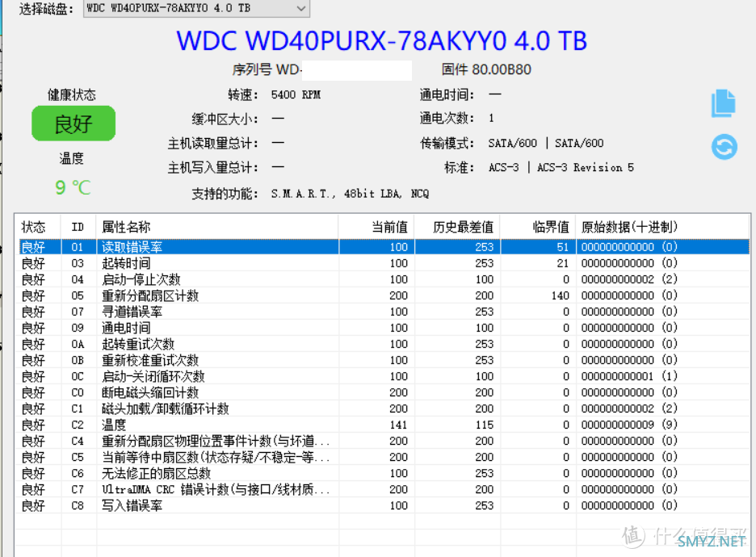Open the disk selection dropdown
This screenshot has width=756, height=557.
[196, 8]
